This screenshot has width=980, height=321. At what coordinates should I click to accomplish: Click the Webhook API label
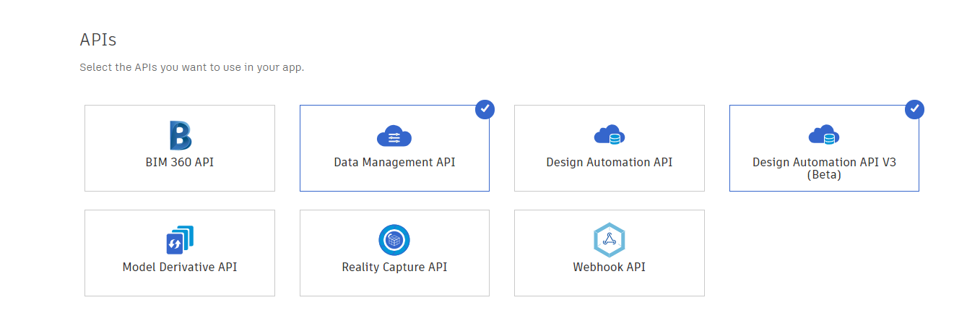610,267
